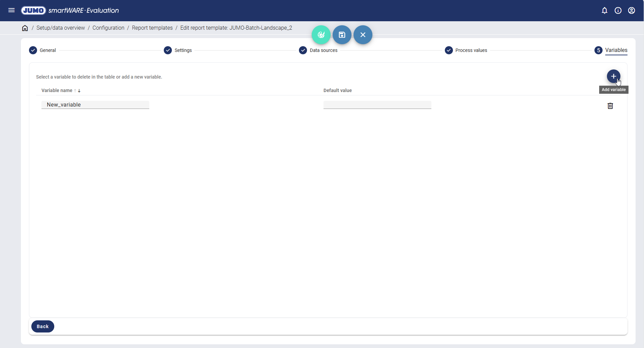Open the info icon in header
The width and height of the screenshot is (644, 348).
click(x=618, y=10)
